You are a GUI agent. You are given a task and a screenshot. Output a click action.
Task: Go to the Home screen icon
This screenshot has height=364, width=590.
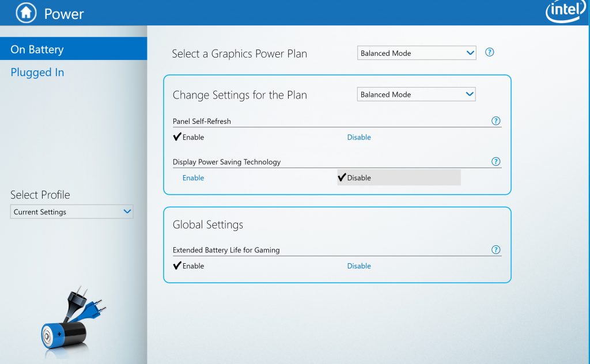coord(26,13)
